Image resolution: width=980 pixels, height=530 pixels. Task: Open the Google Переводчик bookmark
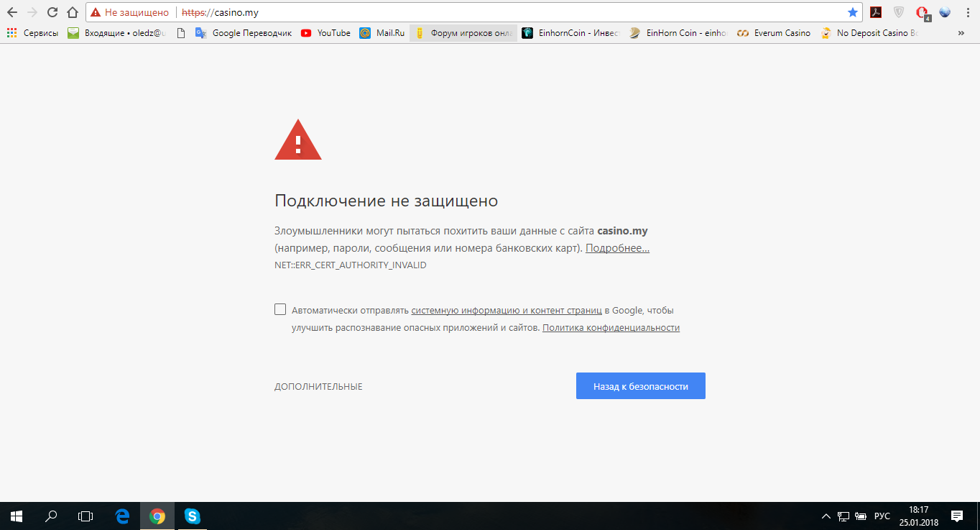point(244,32)
